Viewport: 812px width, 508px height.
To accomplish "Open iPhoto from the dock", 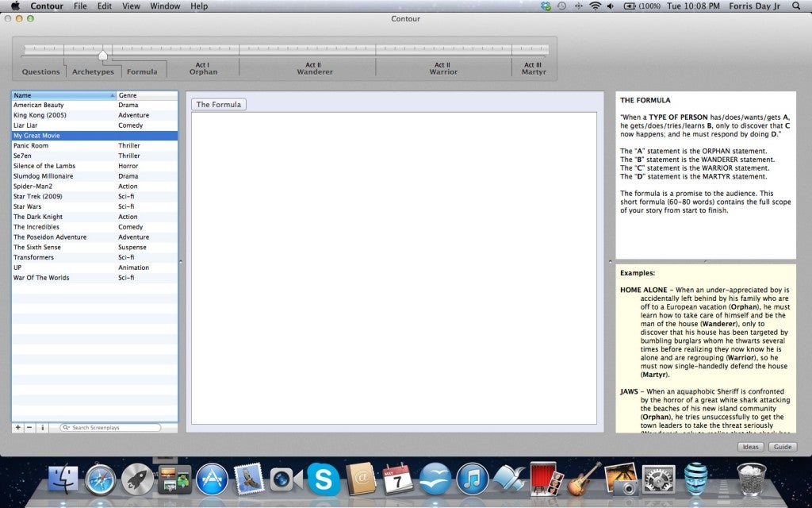I will pyautogui.click(x=621, y=479).
